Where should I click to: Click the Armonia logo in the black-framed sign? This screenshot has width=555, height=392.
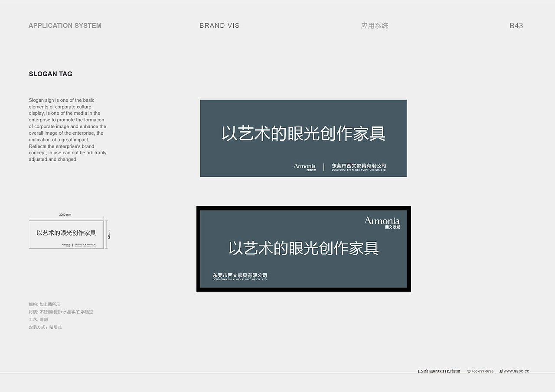pos(382,223)
